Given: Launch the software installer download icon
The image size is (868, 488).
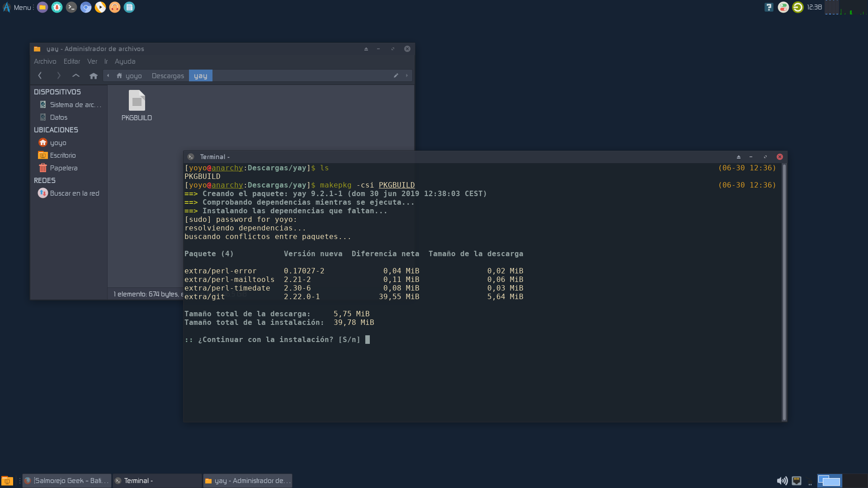Looking at the screenshot, I should 57,7.
